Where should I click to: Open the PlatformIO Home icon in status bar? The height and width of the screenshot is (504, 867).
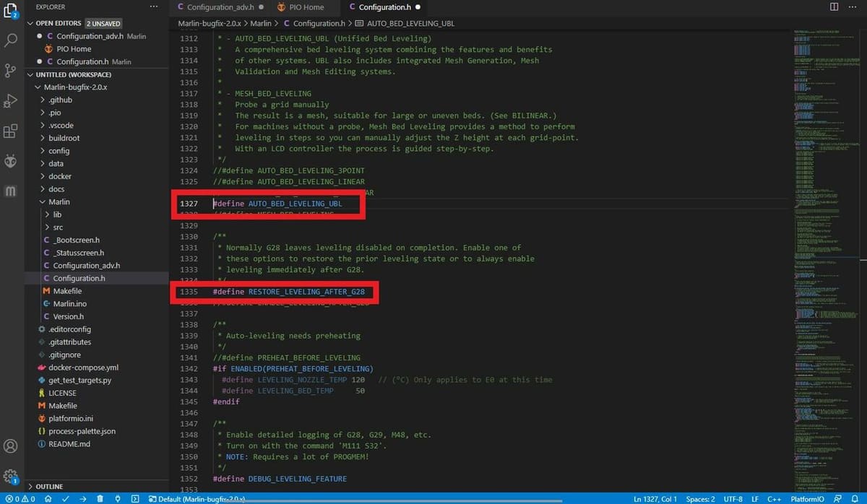tap(48, 499)
